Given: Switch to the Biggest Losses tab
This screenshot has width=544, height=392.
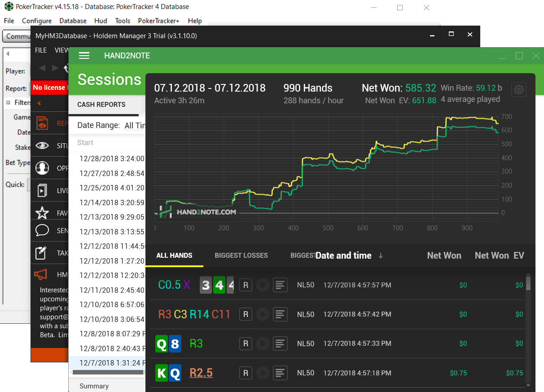Looking at the screenshot, I should click(241, 255).
